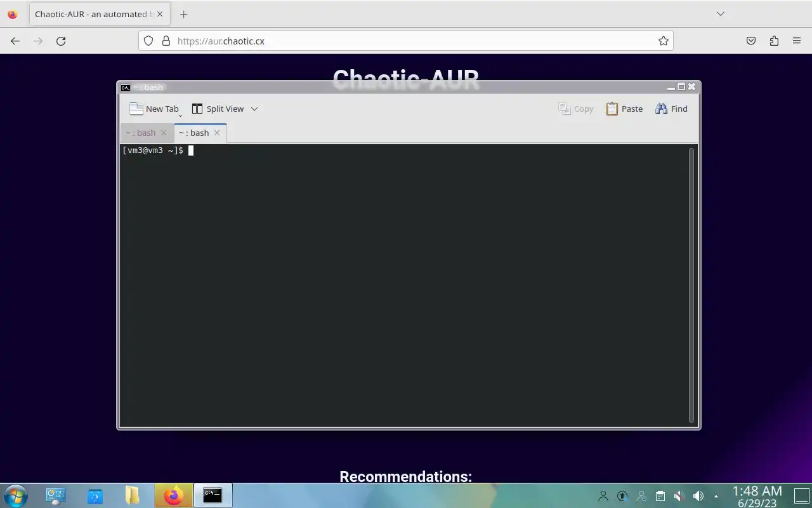The image size is (812, 508).
Task: Close the Chaotic-AUR browser tab
Action: coord(159,14)
